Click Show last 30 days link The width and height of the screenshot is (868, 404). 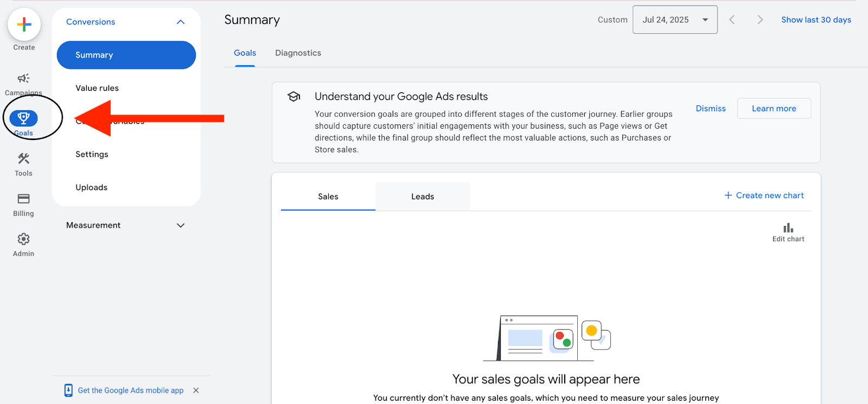[816, 20]
